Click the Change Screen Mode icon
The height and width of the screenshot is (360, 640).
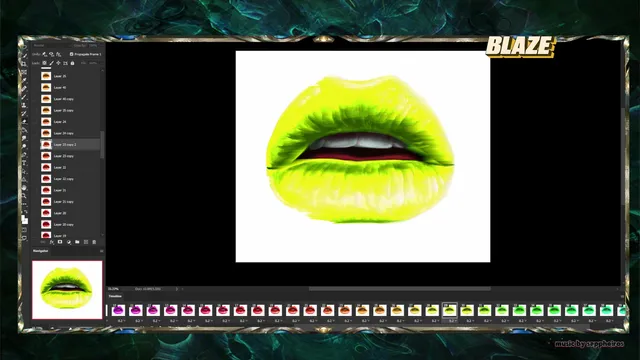[x=24, y=238]
